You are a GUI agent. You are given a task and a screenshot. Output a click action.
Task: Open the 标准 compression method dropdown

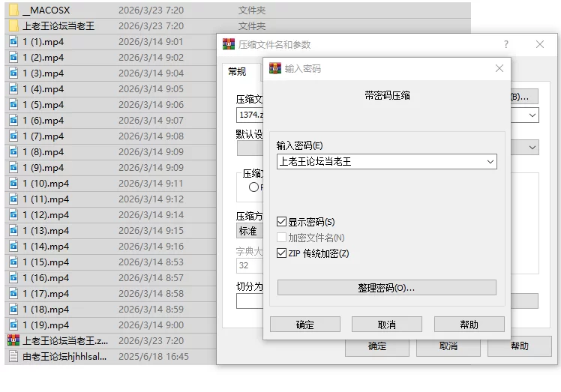250,231
